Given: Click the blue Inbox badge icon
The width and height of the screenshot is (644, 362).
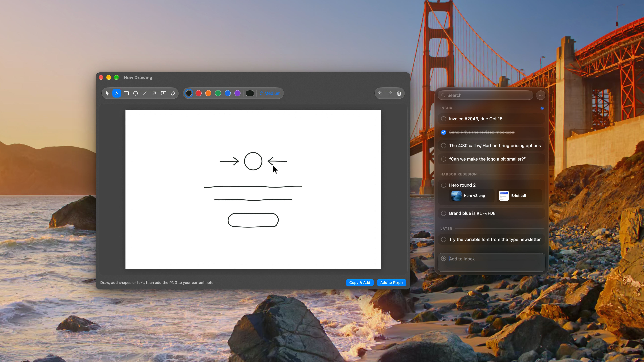Looking at the screenshot, I should pos(542,108).
